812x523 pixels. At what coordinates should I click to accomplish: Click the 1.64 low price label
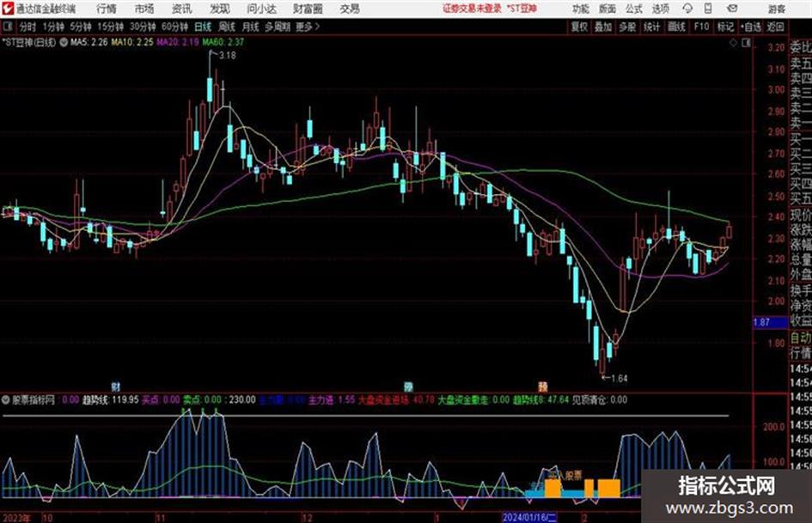pyautogui.click(x=620, y=379)
